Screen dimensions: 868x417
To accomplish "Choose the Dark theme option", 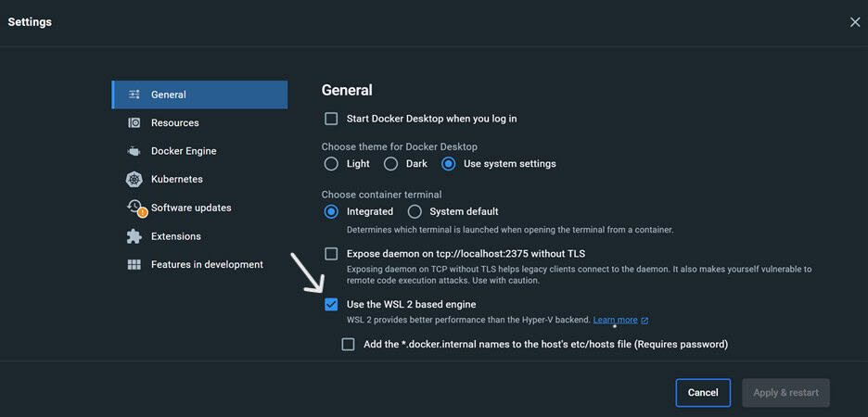I will [390, 164].
